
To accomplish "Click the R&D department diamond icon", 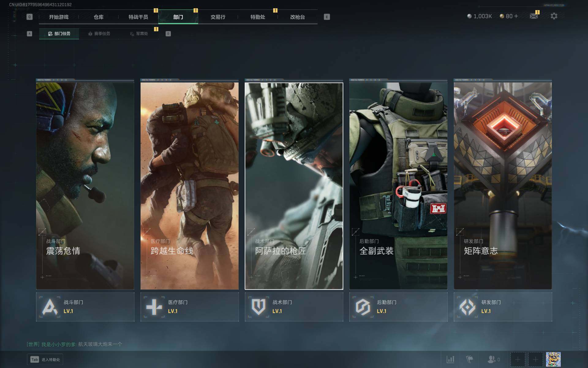I will (467, 307).
